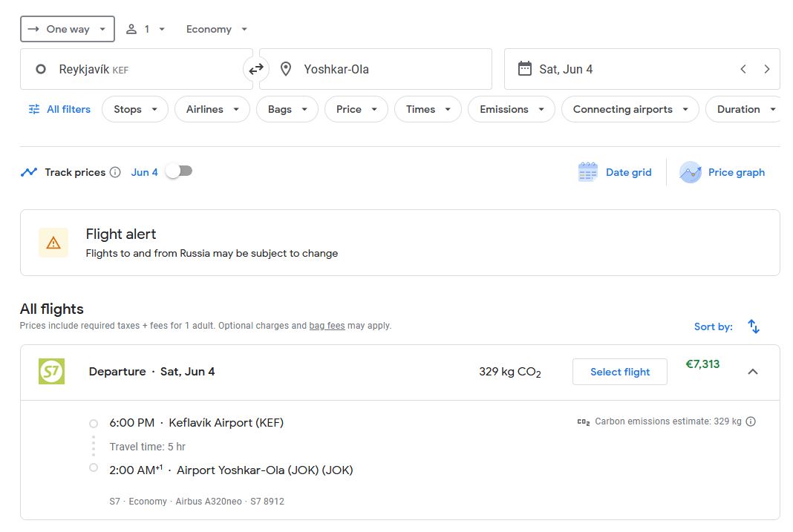793x532 pixels.
Task: Expand the Times filter
Action: point(428,109)
